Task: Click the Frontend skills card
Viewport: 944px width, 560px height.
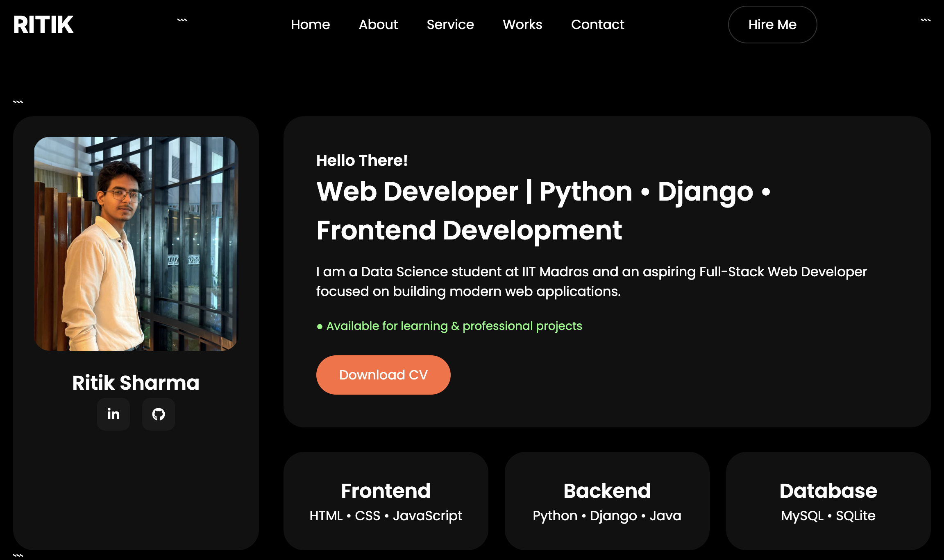Action: 386,500
